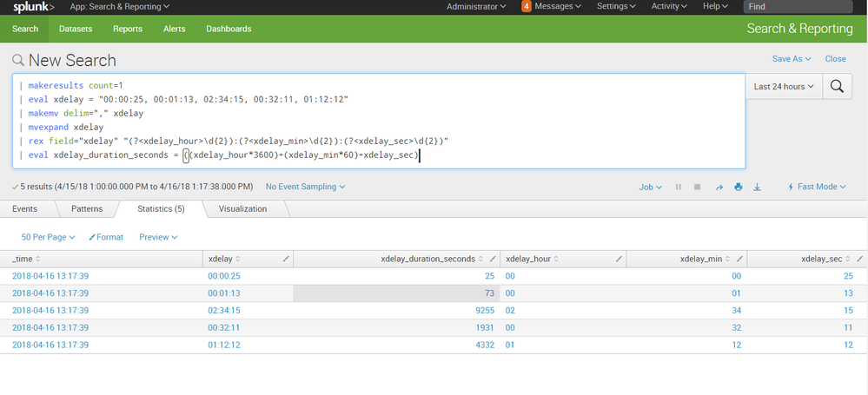Click the Close link

tap(835, 59)
